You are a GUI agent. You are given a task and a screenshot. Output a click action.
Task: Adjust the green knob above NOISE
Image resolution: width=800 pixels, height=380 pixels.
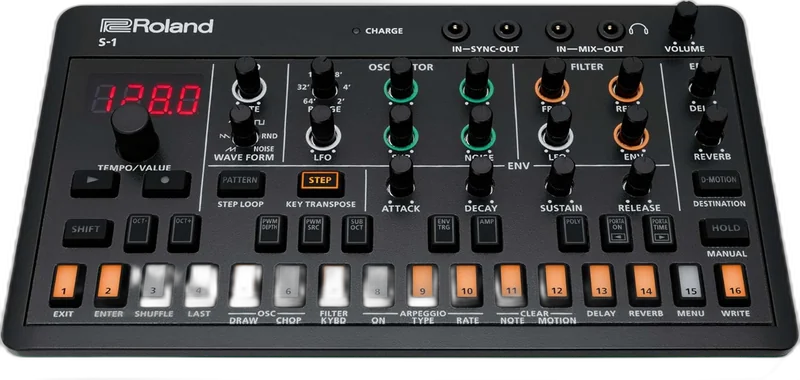(x=477, y=81)
